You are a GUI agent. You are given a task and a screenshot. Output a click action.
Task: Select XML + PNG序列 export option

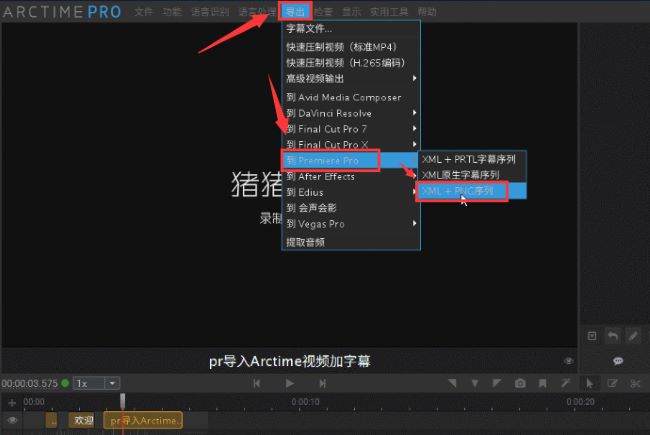[x=461, y=191]
